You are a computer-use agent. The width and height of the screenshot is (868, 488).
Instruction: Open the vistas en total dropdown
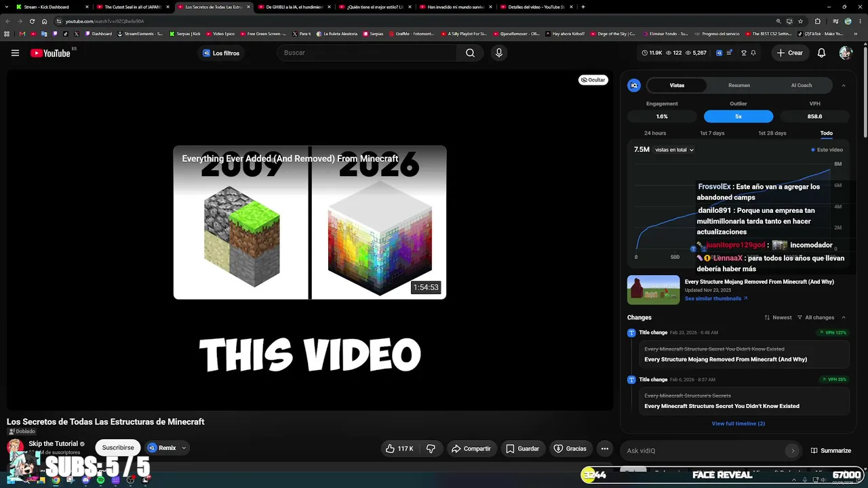(674, 150)
